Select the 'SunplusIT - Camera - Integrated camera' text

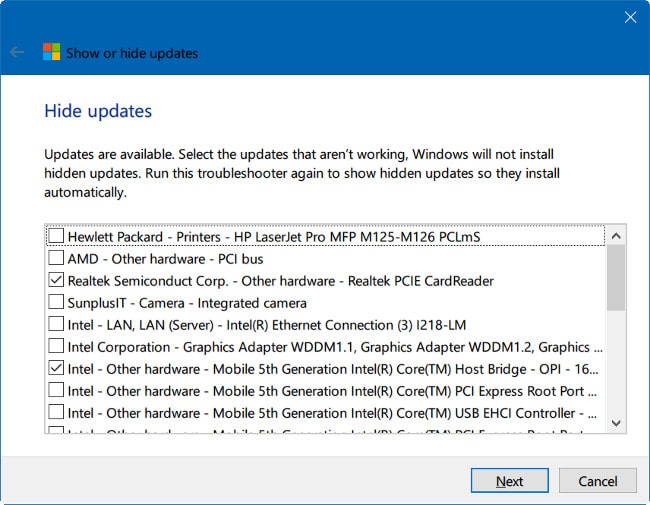(187, 303)
